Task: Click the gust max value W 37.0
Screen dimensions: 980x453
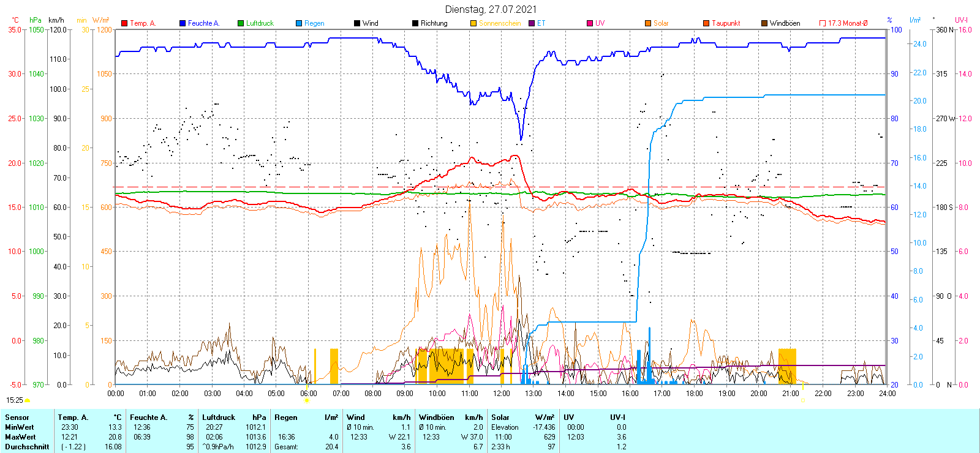Action: (x=472, y=437)
